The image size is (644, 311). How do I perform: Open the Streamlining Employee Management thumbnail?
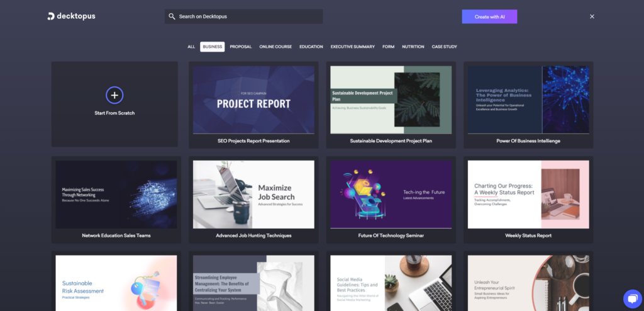253,283
